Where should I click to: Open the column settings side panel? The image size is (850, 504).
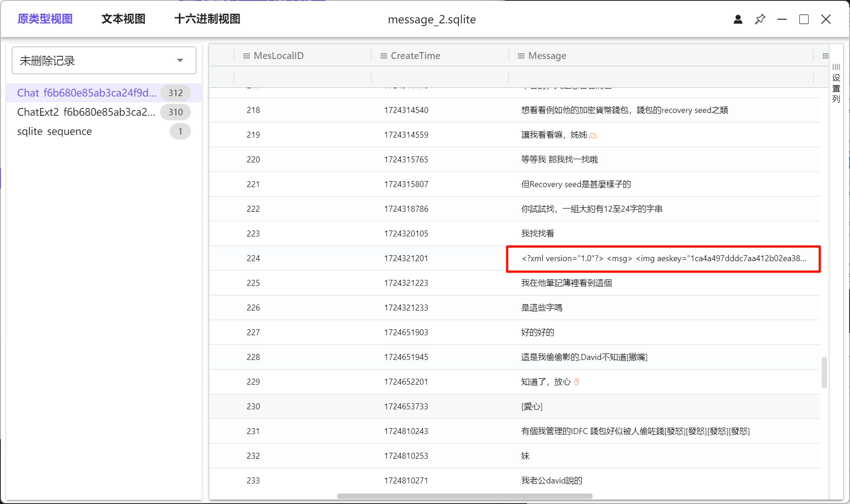[836, 83]
